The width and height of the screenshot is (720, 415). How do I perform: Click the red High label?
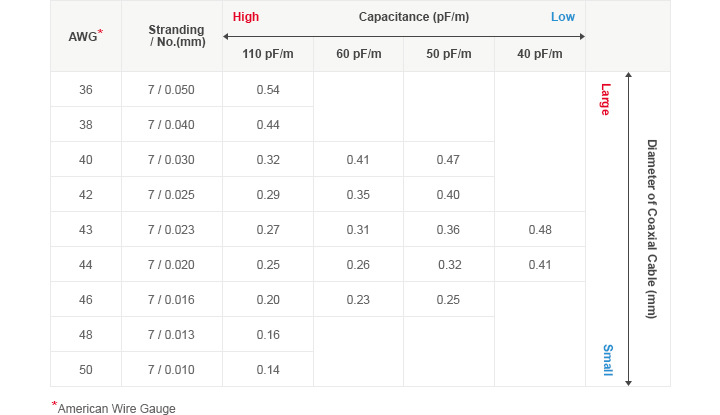pos(246,17)
